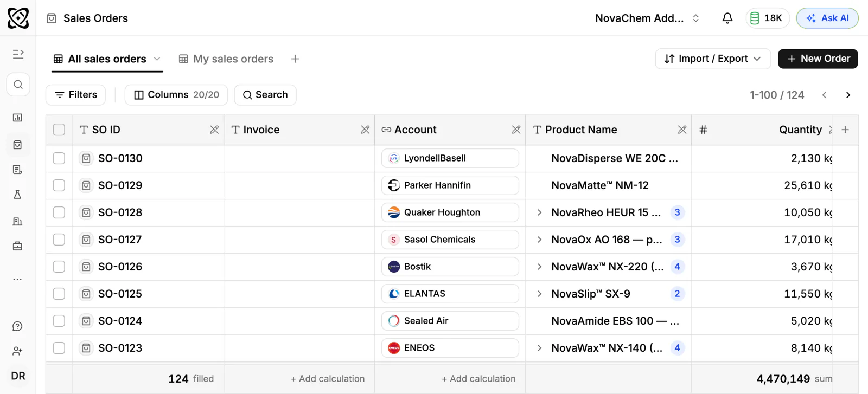
Task: Open the briefcase icon in sidebar
Action: (18, 246)
